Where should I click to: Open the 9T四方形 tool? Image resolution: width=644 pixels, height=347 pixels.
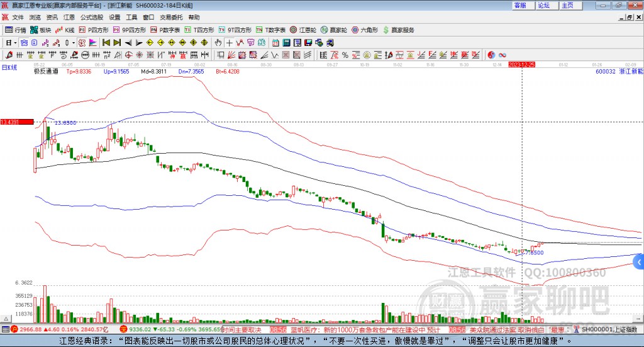coord(235,30)
